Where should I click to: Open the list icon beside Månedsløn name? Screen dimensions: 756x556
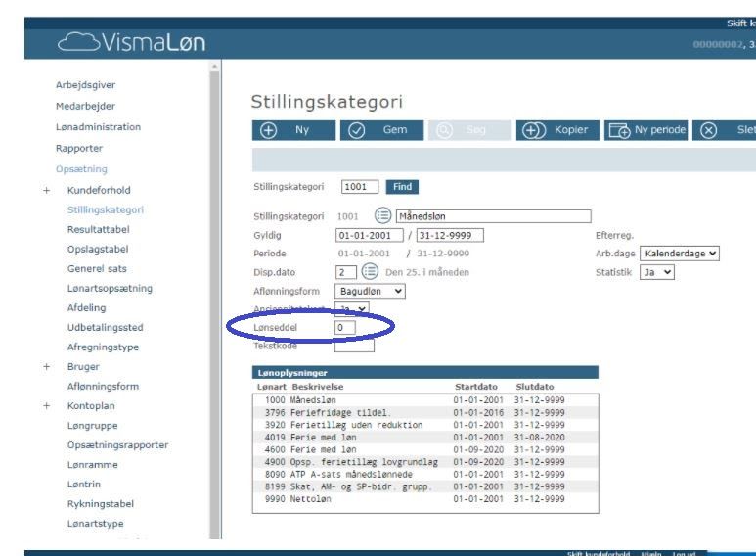click(x=382, y=215)
